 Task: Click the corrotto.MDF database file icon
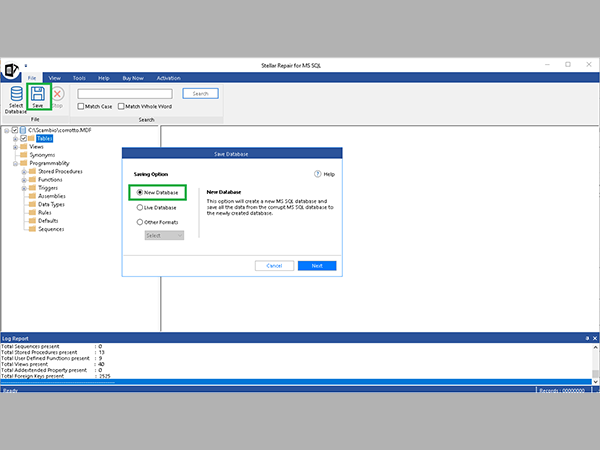[23, 130]
